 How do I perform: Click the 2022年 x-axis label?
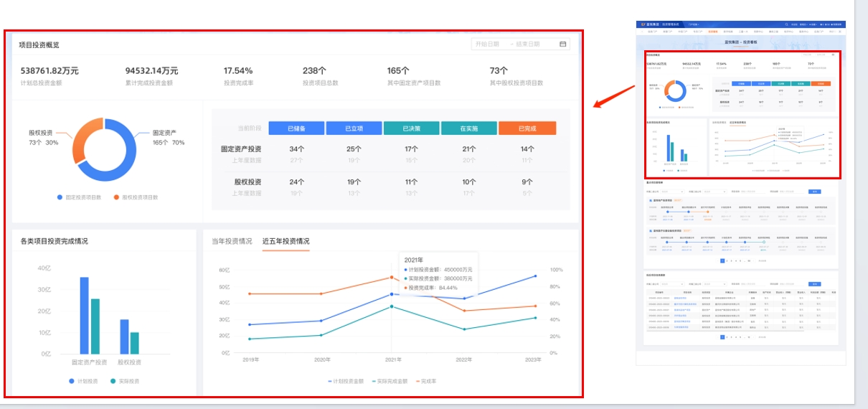point(464,359)
